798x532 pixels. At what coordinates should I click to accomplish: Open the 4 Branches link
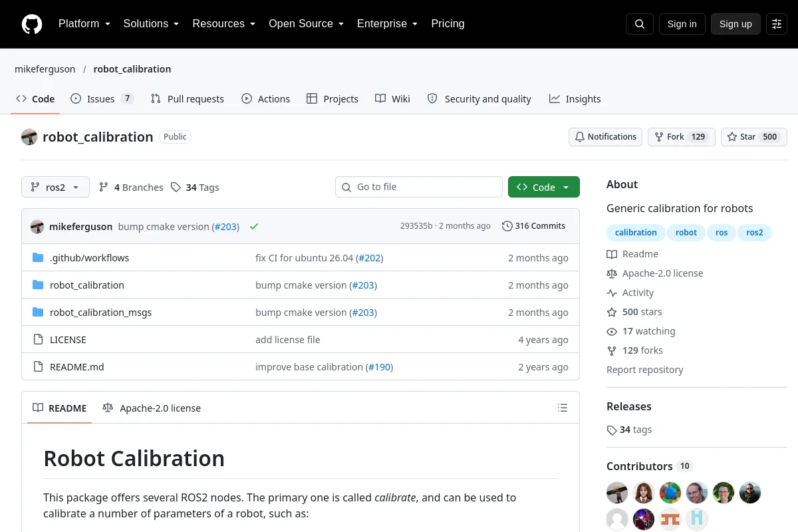point(131,188)
